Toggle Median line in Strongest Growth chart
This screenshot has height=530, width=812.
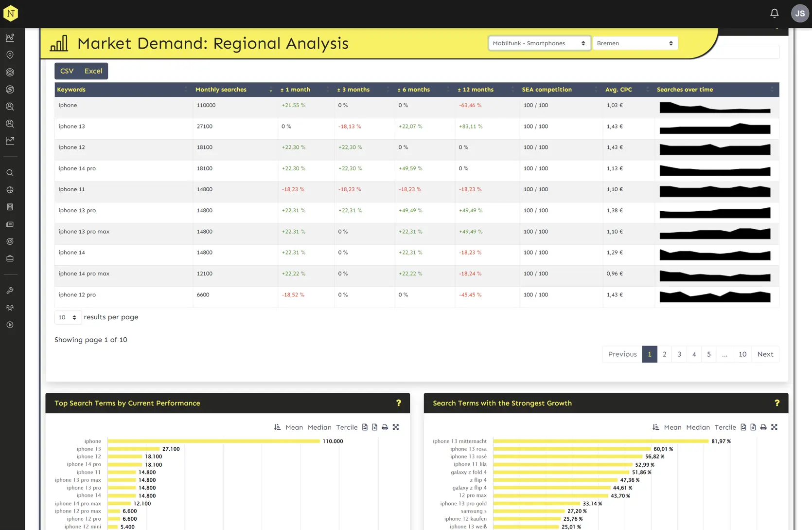click(x=698, y=427)
